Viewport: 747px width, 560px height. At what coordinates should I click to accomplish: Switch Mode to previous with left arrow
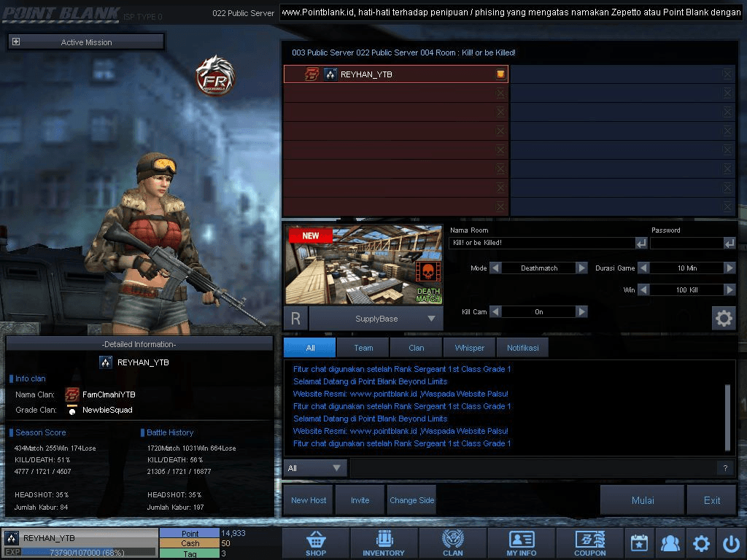[x=495, y=268]
